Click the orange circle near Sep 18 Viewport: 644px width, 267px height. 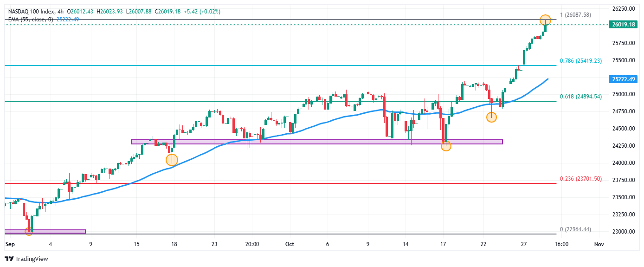click(172, 160)
